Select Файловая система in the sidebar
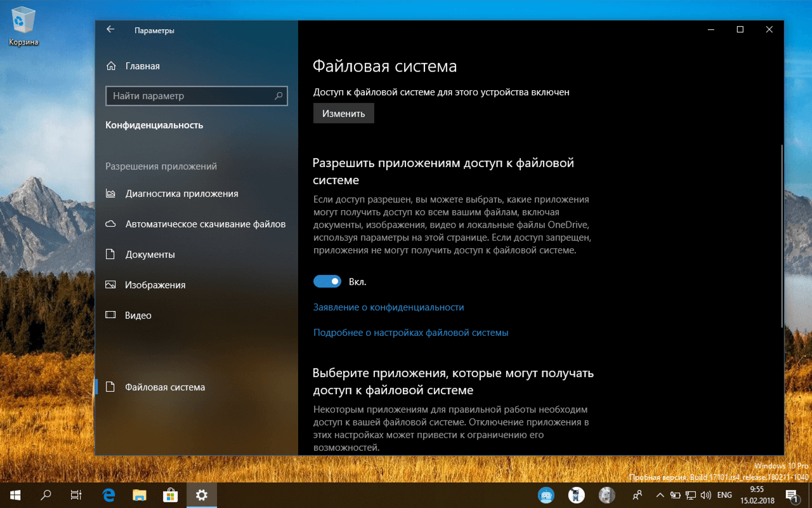 pyautogui.click(x=197, y=387)
